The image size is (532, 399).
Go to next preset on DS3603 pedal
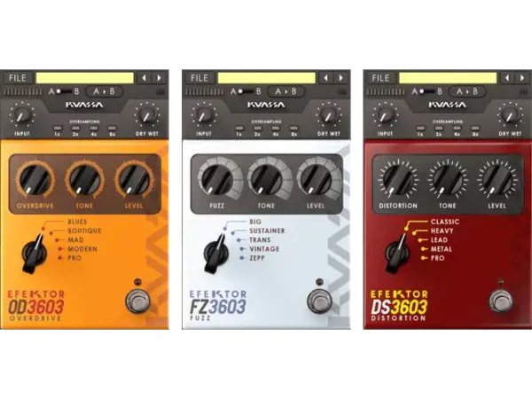[522, 78]
